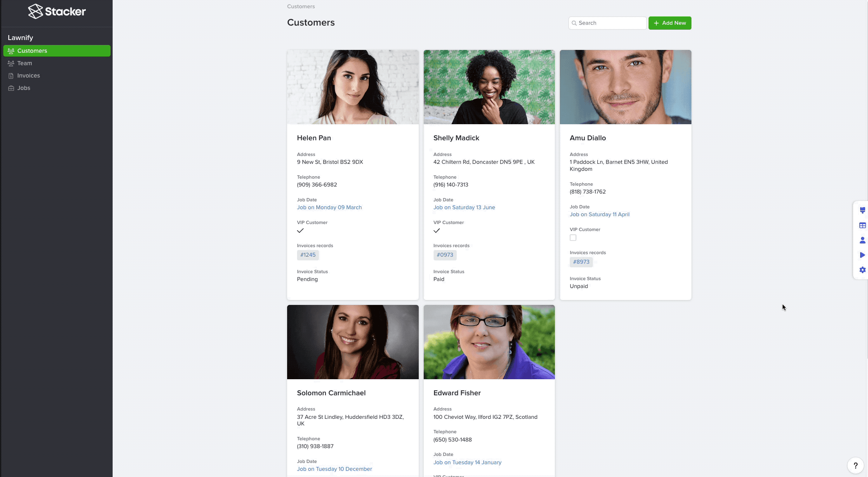Screen dimensions: 868x477
Task: Toggle VIP Customer checkbox for Amu Diallo
Action: [573, 238]
